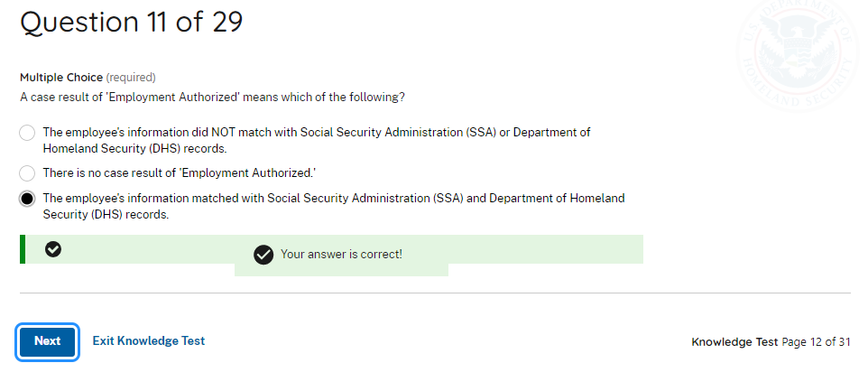This screenshot has width=868, height=391.
Task: Click the 'did NOT match' answer label text
Action: 316,140
